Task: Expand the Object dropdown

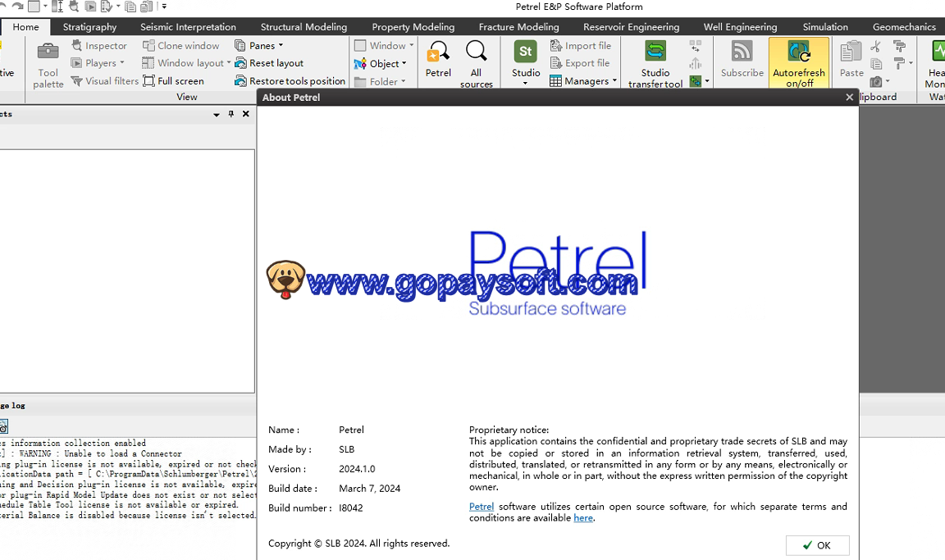Action: point(381,64)
